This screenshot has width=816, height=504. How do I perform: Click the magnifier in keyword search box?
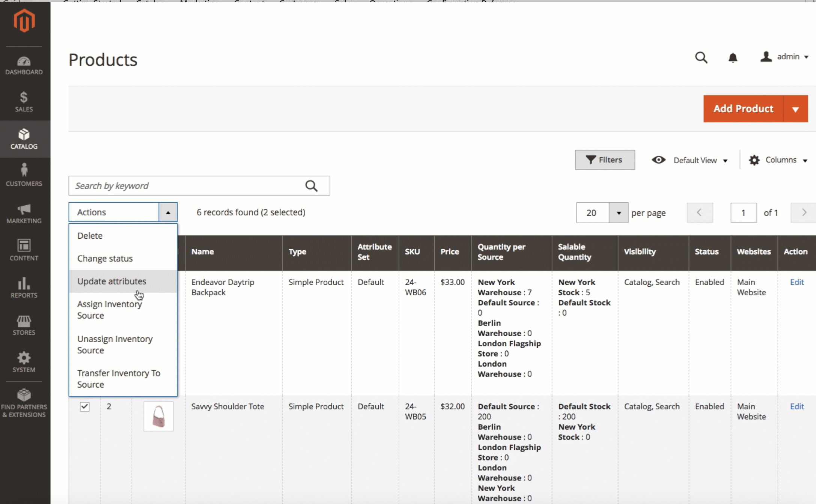[311, 186]
